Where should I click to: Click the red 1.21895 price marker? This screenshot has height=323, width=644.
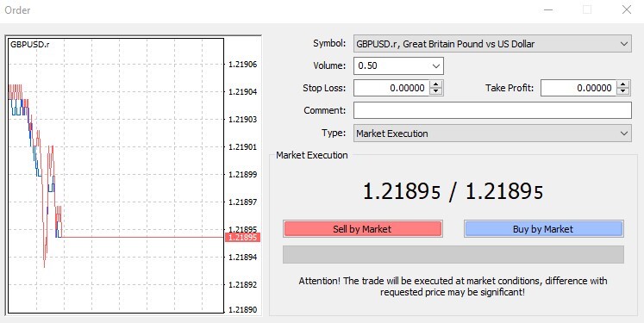(242, 237)
